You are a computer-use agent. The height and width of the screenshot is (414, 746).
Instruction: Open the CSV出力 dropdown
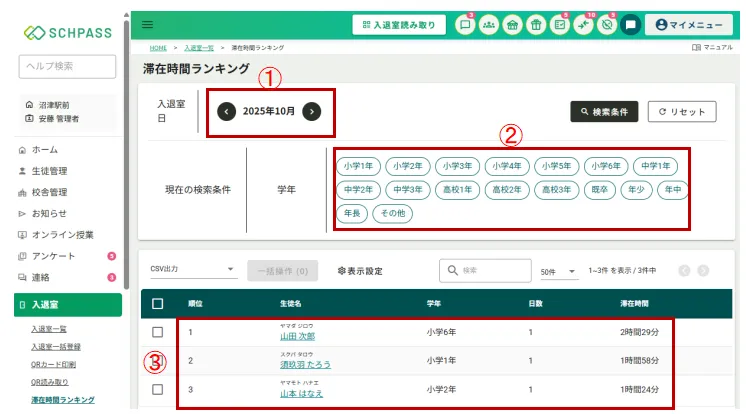(x=192, y=270)
